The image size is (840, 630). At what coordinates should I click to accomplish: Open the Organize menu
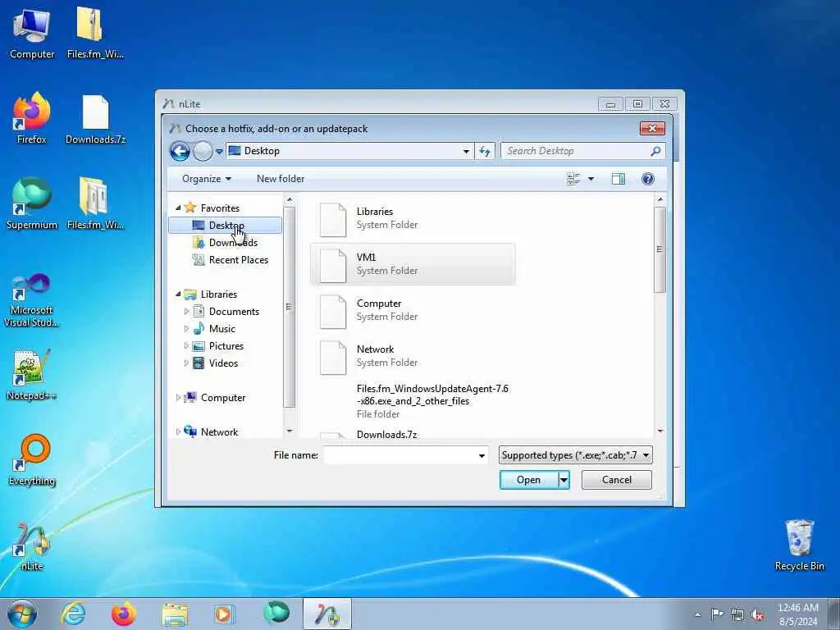pos(206,178)
